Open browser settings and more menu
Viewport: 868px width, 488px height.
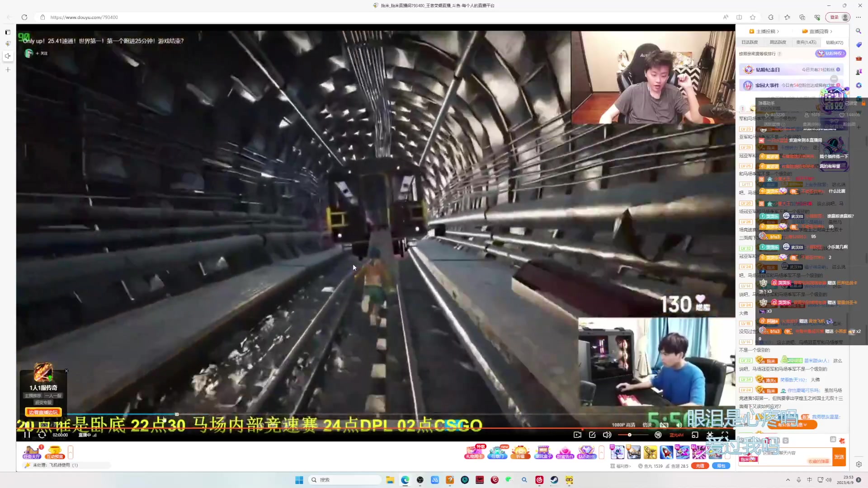tap(859, 17)
